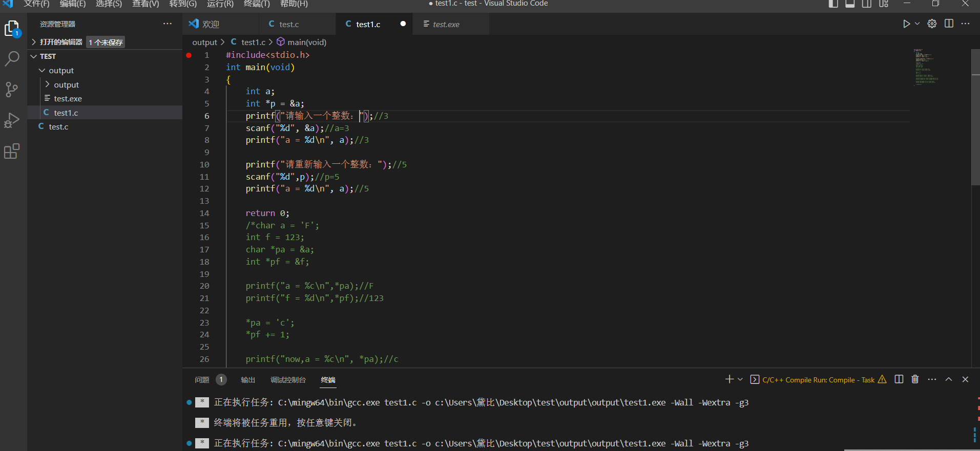Switch to the 输出 panel tab
Screen dimensions: 980x451
click(248, 380)
